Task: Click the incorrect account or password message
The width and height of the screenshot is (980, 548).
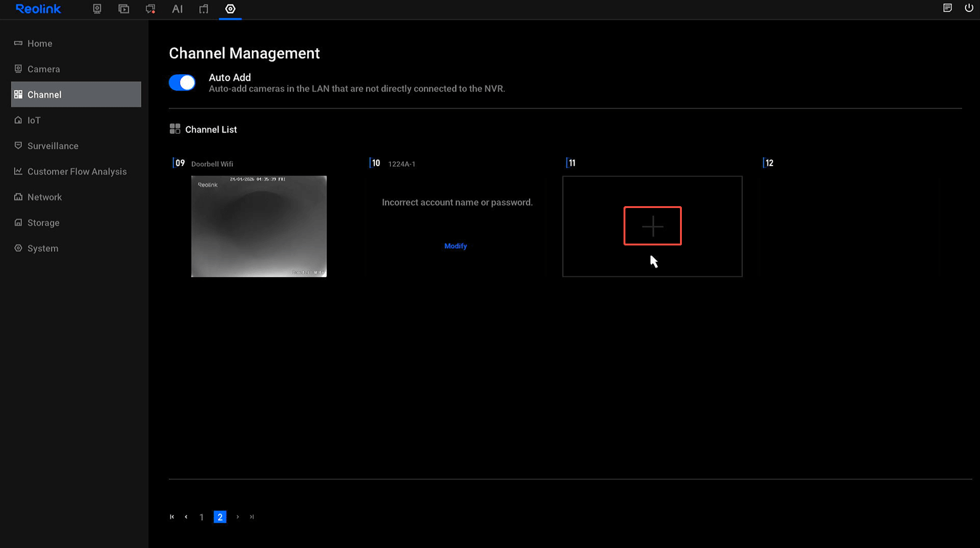Action: click(x=457, y=202)
